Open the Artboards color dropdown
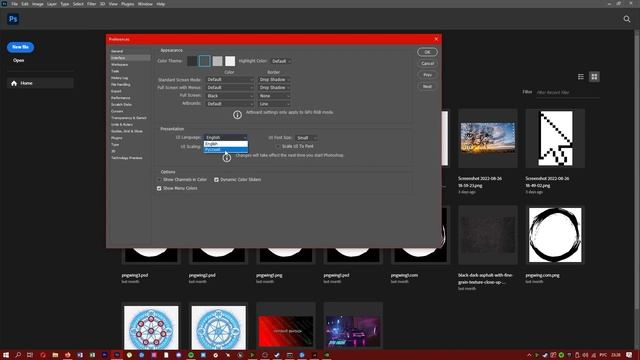This screenshot has height=360, width=640. pyautogui.click(x=229, y=104)
